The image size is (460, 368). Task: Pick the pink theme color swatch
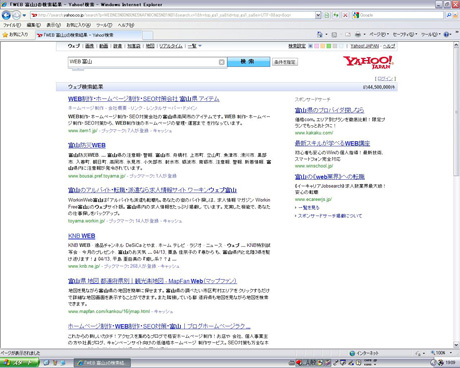click(x=316, y=46)
